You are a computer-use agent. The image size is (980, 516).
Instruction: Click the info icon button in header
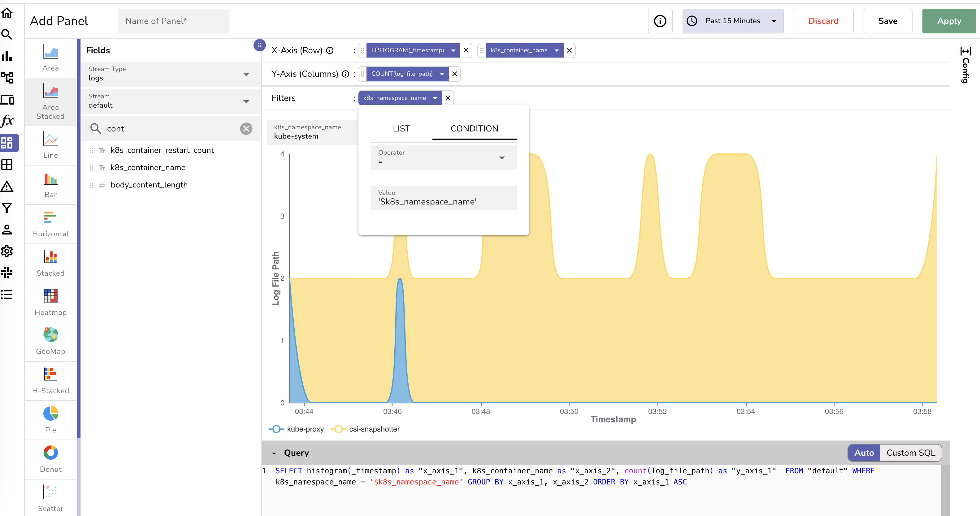click(660, 21)
